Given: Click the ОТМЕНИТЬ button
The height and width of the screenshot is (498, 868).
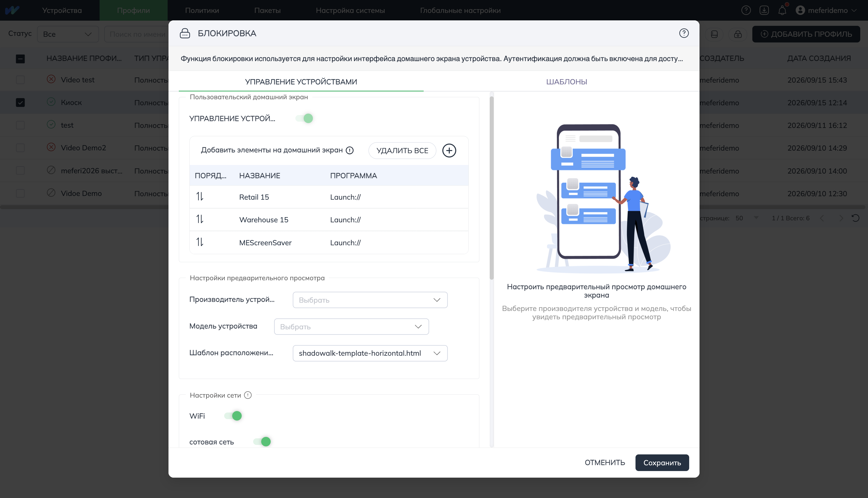Looking at the screenshot, I should point(604,462).
